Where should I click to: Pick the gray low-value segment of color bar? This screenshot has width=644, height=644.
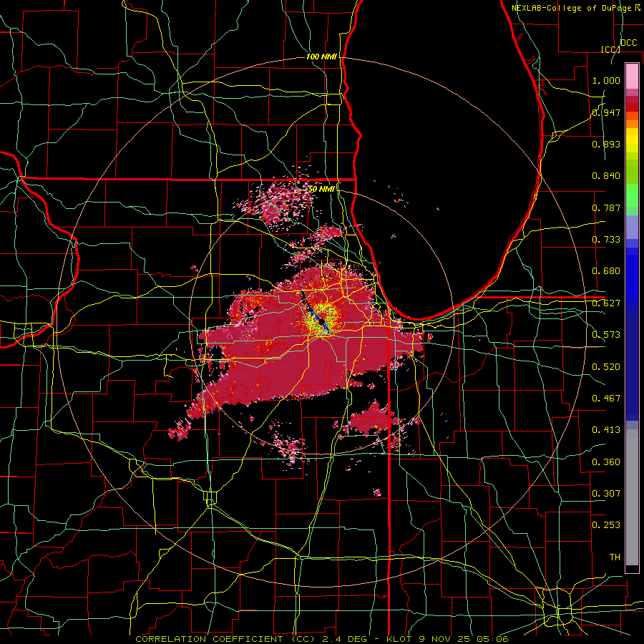tap(632, 497)
